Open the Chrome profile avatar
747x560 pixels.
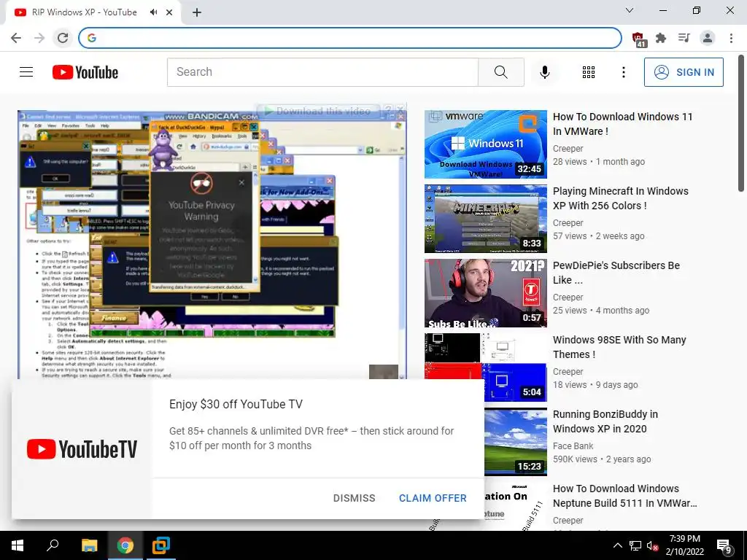click(x=708, y=38)
